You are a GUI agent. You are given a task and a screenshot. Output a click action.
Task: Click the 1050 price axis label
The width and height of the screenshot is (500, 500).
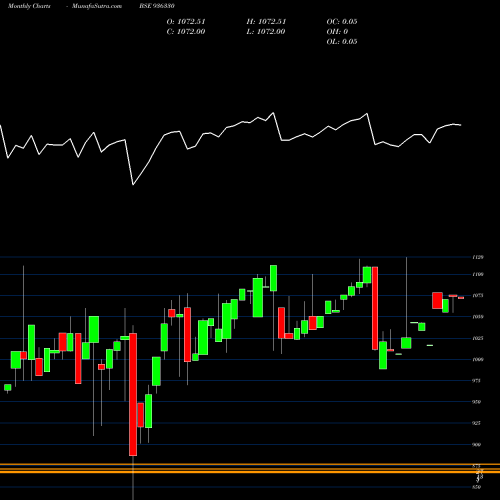pos(478,317)
